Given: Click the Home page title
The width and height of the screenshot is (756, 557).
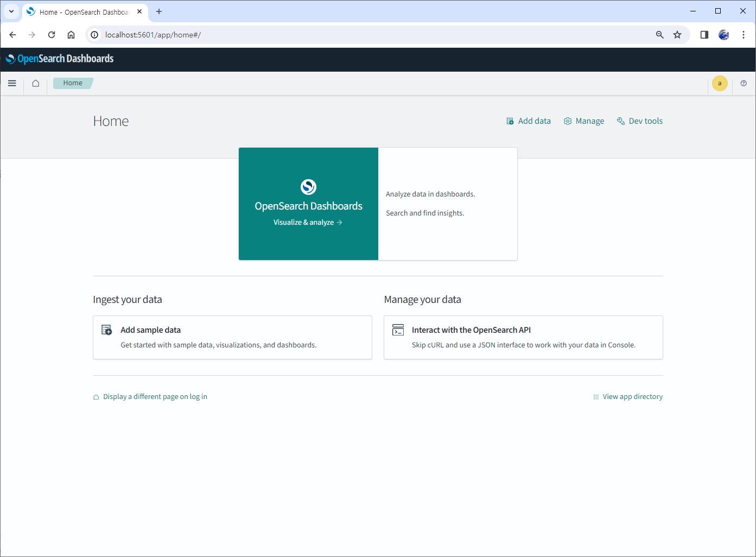Looking at the screenshot, I should coord(111,121).
